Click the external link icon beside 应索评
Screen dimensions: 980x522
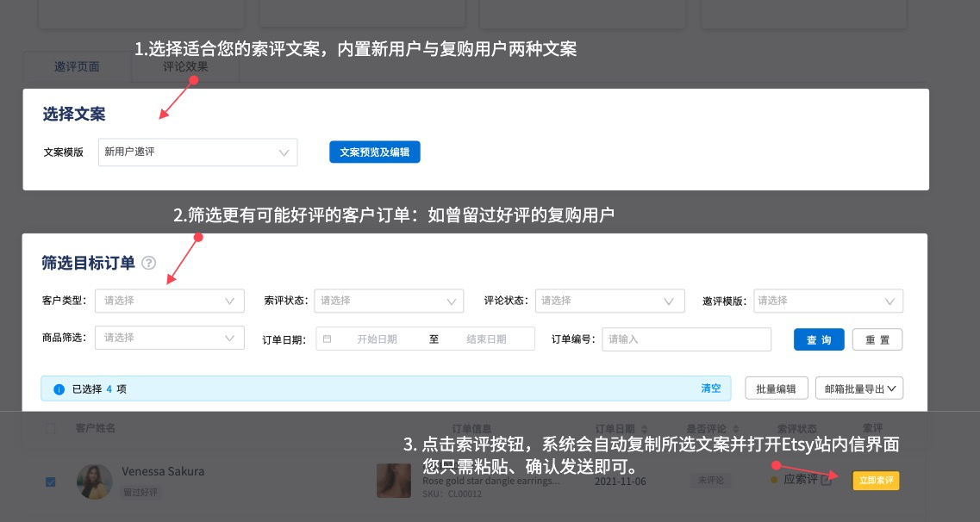[826, 481]
